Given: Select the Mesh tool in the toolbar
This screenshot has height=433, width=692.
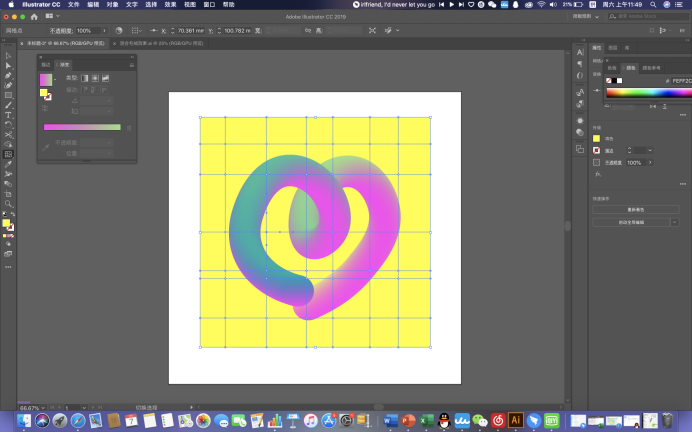Looking at the screenshot, I should [8, 154].
